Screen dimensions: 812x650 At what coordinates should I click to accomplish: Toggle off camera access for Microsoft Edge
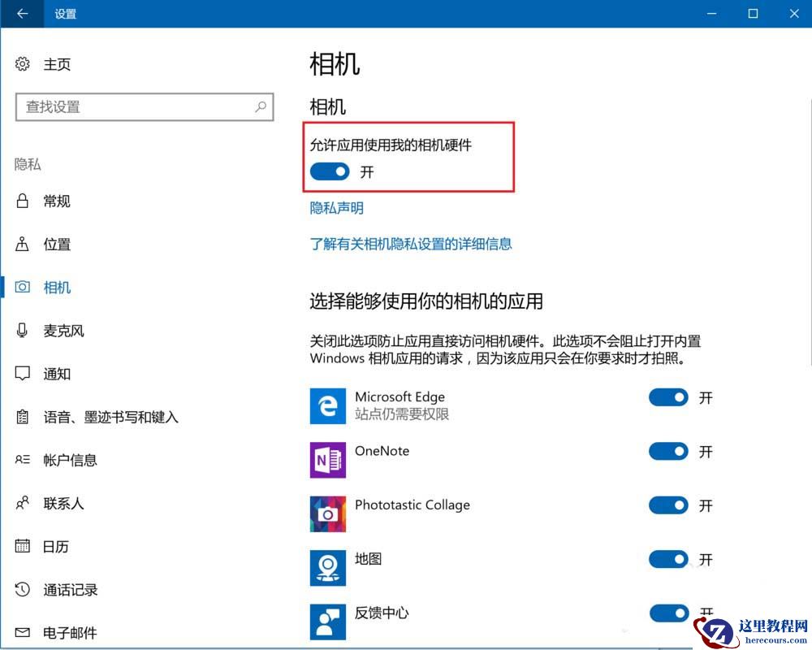click(x=668, y=397)
